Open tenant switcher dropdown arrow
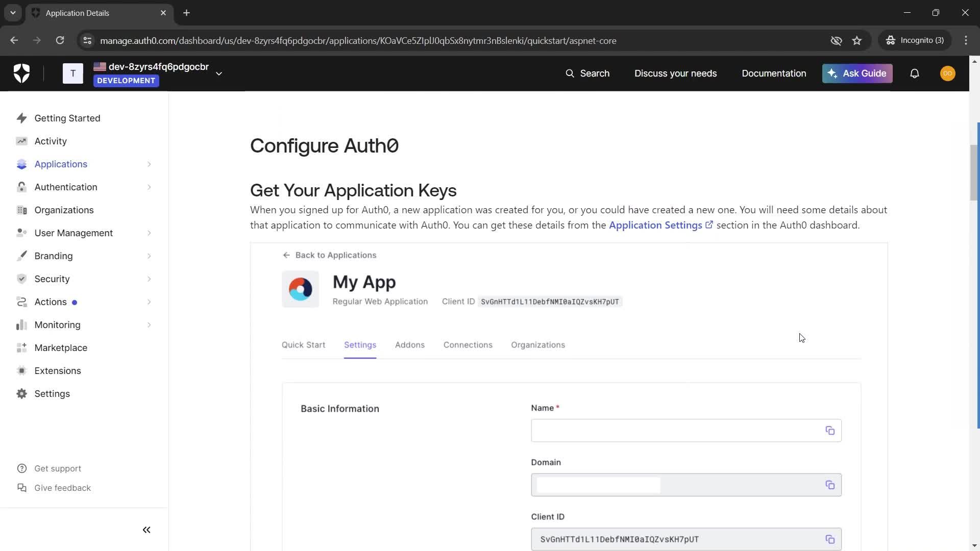Viewport: 980px width, 551px height. [x=219, y=74]
